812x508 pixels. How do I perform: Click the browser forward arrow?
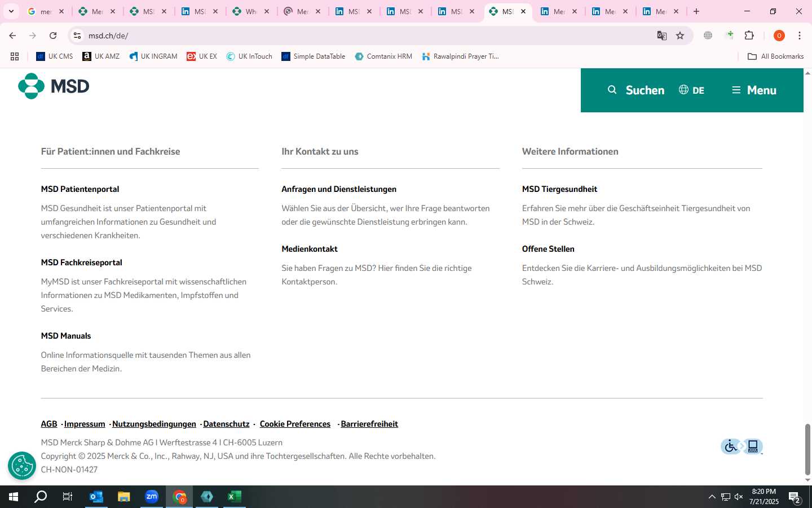tap(33, 36)
